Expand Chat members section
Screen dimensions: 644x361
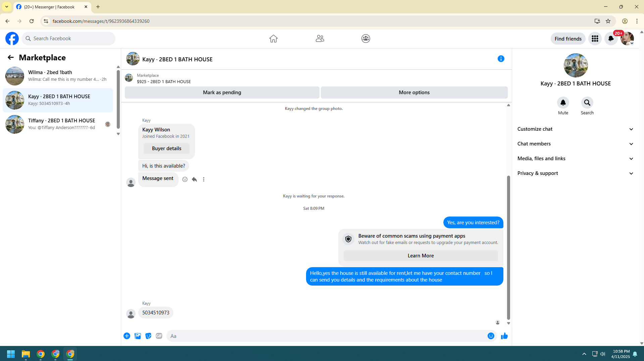pos(576,144)
